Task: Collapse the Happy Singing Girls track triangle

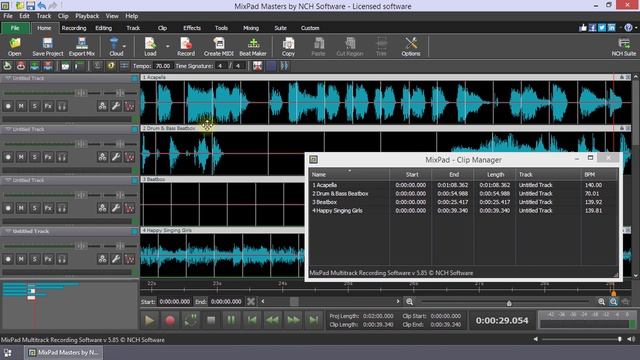Action: (x=7, y=231)
